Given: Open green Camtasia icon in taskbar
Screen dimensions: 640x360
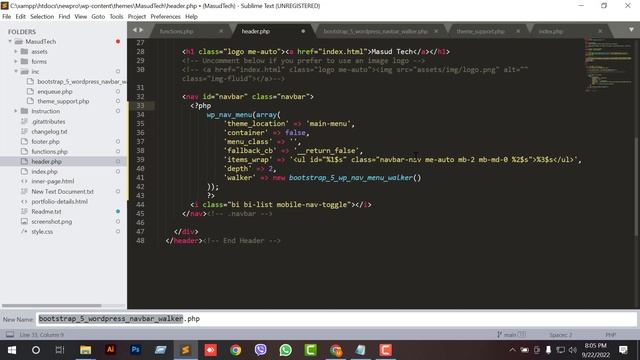Looking at the screenshot, I should 311,350.
